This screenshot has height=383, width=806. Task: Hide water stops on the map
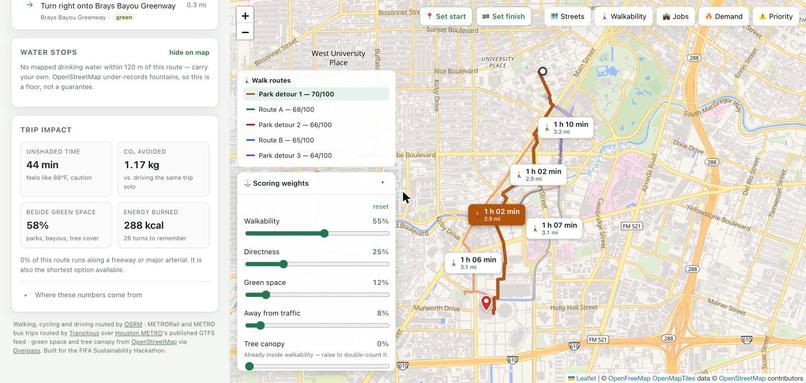click(189, 52)
